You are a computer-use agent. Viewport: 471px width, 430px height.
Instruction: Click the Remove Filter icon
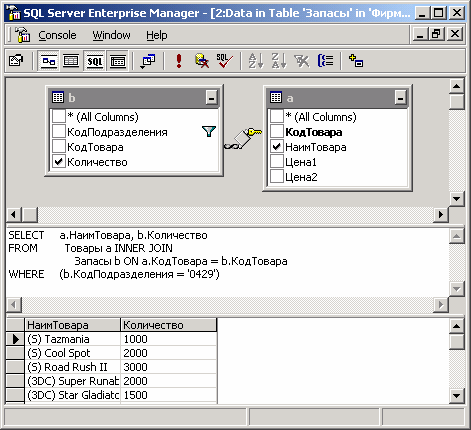coord(302,61)
